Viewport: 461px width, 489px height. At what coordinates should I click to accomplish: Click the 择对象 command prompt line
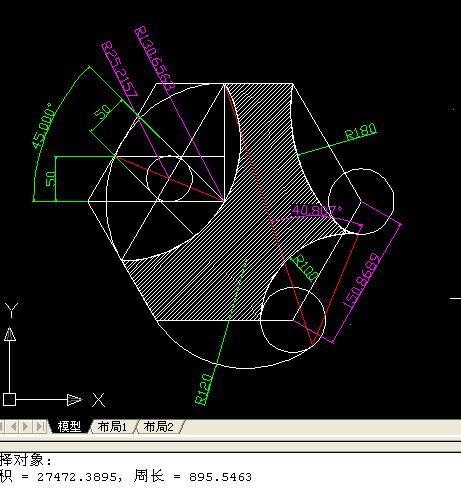[x=26, y=460]
